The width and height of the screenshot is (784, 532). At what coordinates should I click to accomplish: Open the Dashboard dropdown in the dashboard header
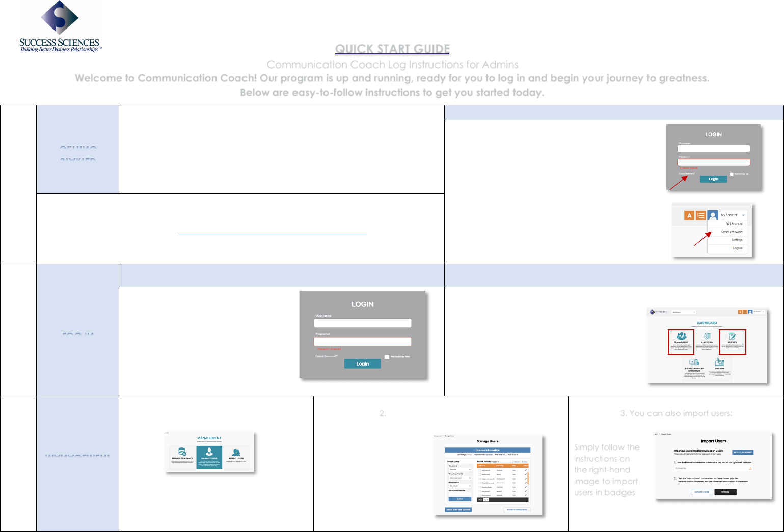[684, 312]
